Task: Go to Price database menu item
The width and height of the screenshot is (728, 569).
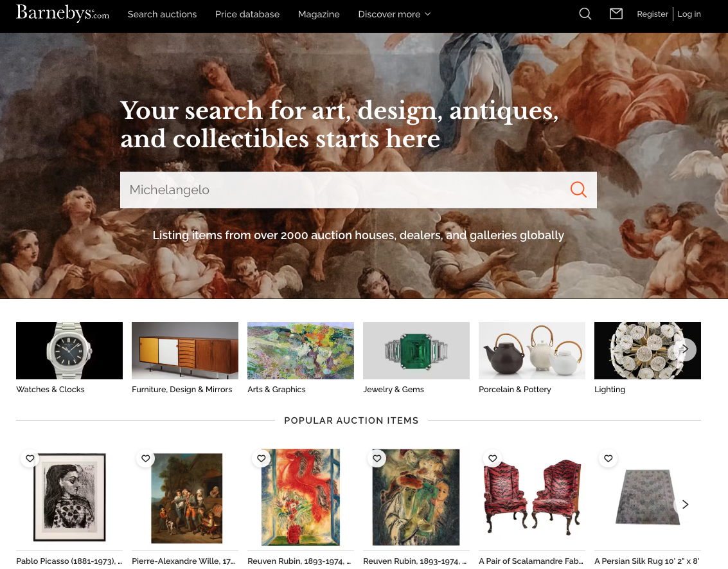Action: tap(247, 14)
